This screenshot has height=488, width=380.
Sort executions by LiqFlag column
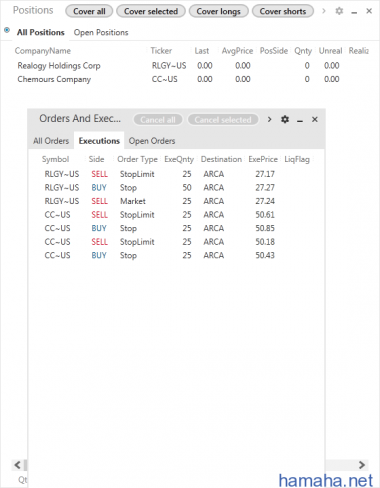(x=297, y=159)
